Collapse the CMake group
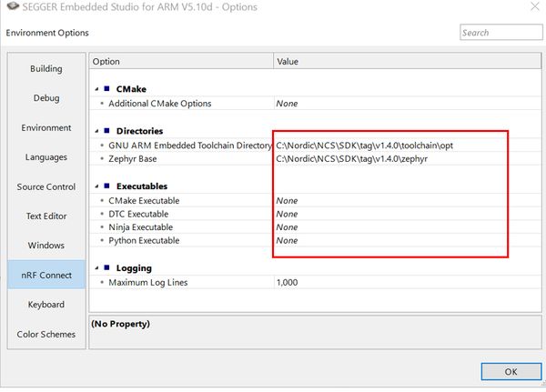Image resolution: width=546 pixels, height=392 pixels. tap(96, 89)
